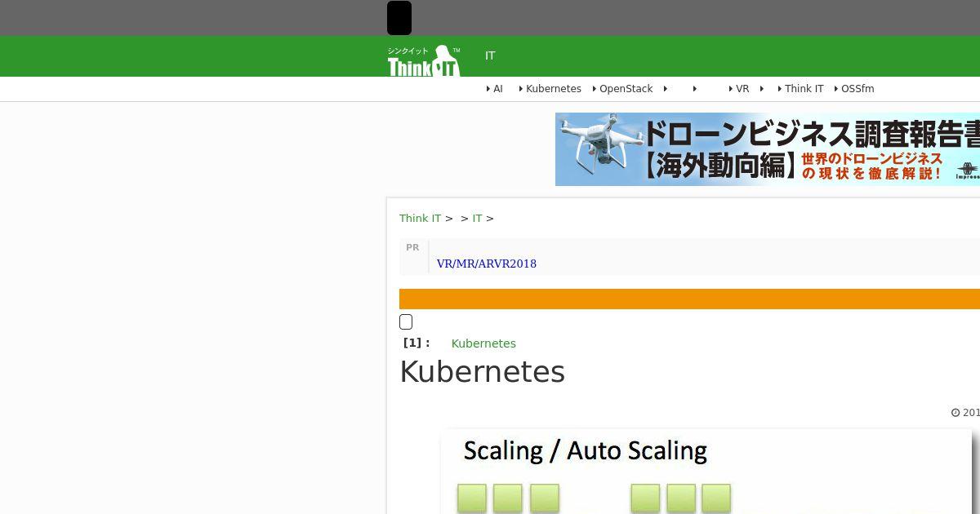980x514 pixels.
Task: Go to the VR topic link
Action: point(742,89)
